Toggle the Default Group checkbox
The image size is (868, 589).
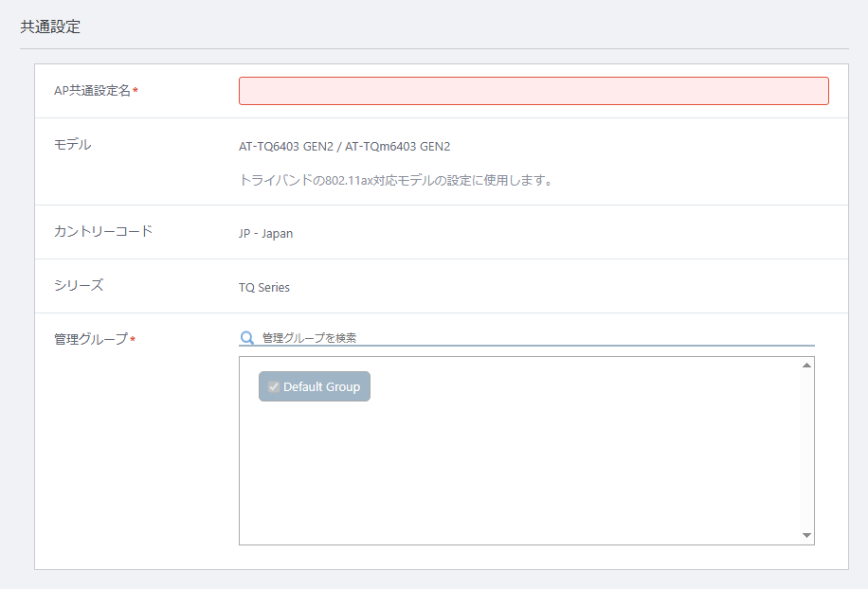pyautogui.click(x=274, y=386)
